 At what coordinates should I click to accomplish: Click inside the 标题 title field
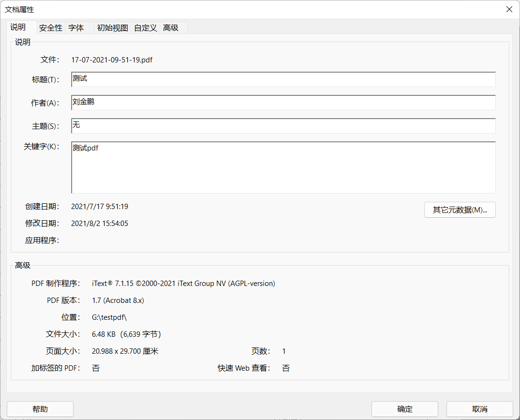[283, 79]
